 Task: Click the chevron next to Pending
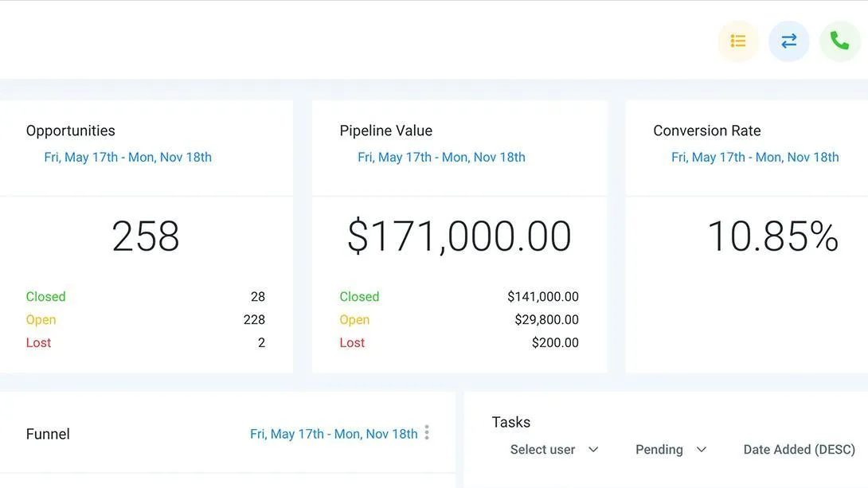pos(702,449)
